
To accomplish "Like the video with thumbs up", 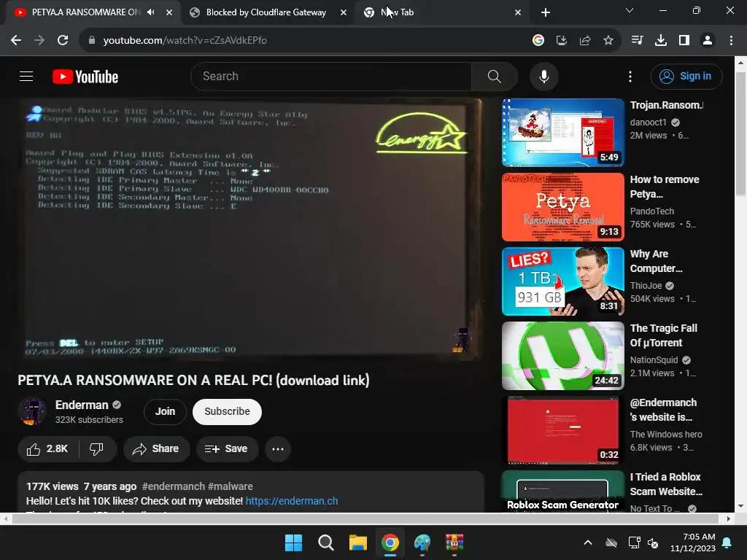I will click(47, 449).
